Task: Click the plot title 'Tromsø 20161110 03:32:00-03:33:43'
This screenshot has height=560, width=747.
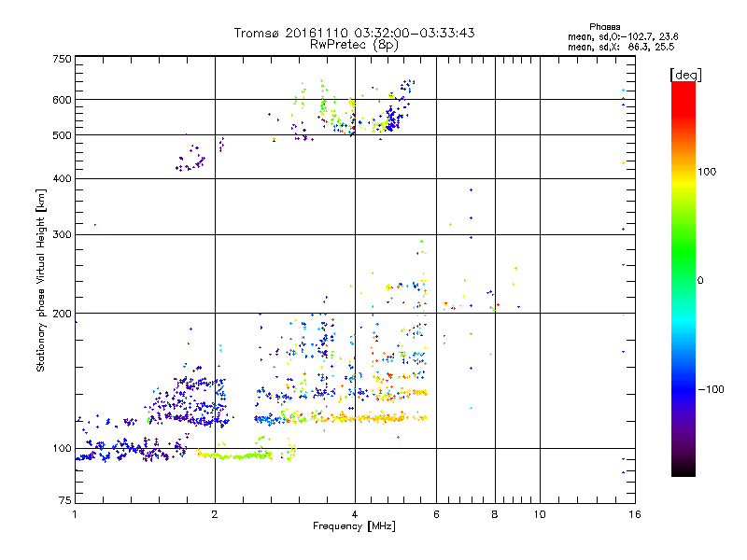Action: point(354,33)
